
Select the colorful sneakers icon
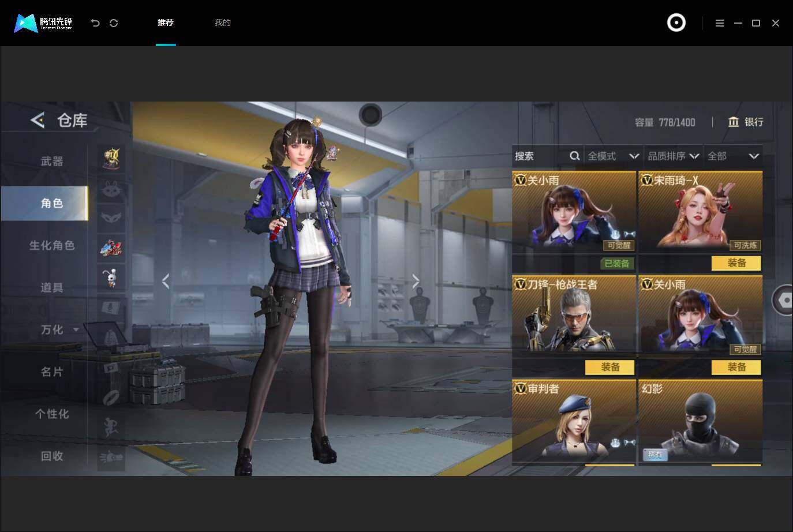111,248
